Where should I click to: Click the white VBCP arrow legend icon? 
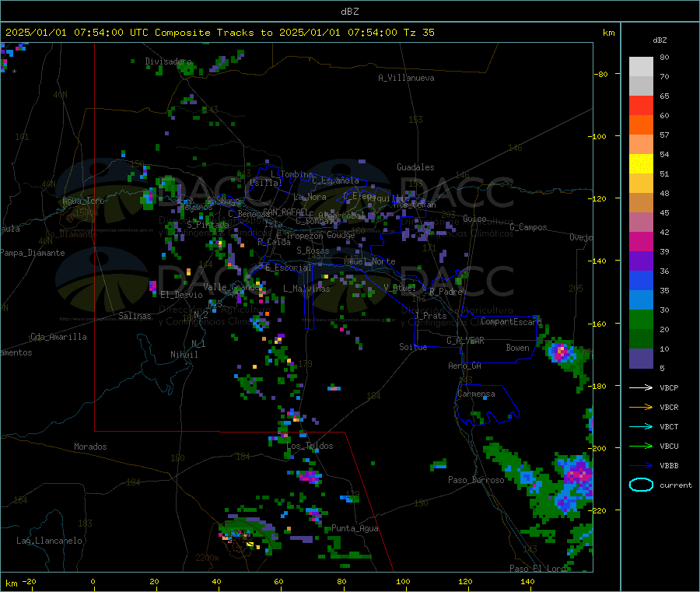tap(641, 387)
